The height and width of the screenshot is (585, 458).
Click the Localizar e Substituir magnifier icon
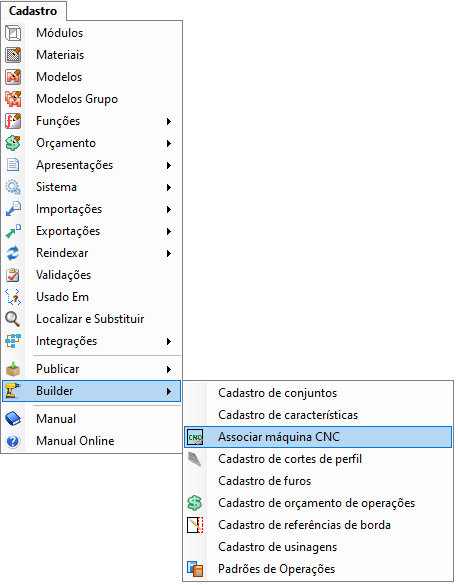[x=13, y=319]
